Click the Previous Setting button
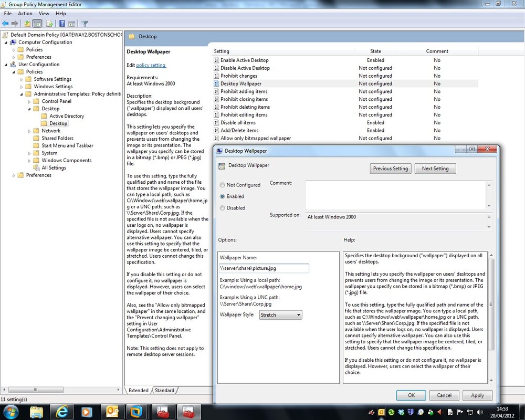This screenshot has height=420, width=525. point(391,169)
